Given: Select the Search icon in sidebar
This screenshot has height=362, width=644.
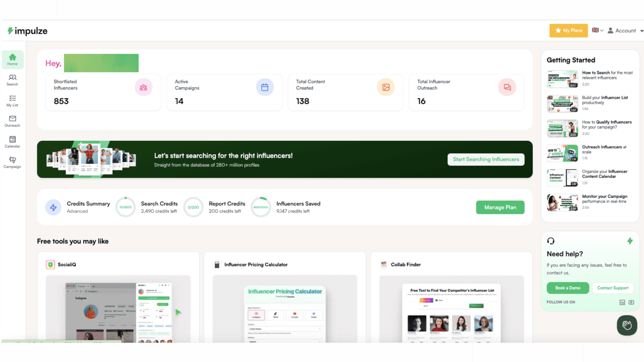Looking at the screenshot, I should (12, 80).
